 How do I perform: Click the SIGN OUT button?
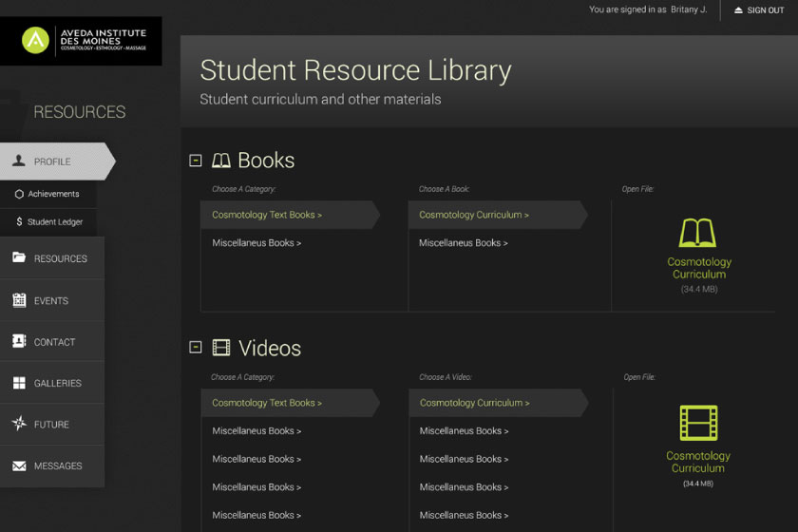759,10
